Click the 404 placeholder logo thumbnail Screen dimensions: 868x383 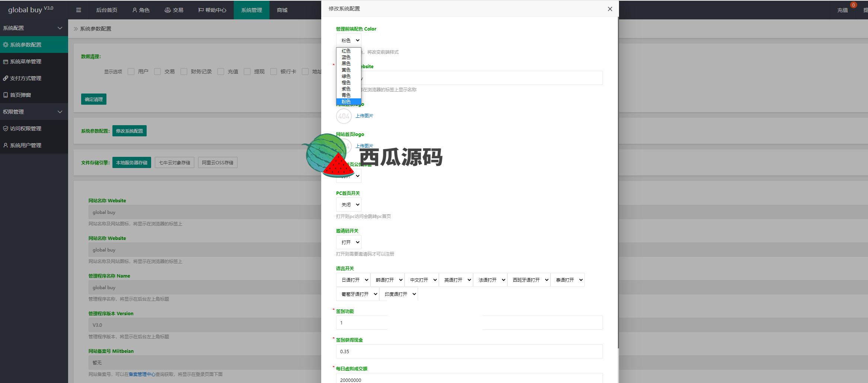pyautogui.click(x=344, y=116)
